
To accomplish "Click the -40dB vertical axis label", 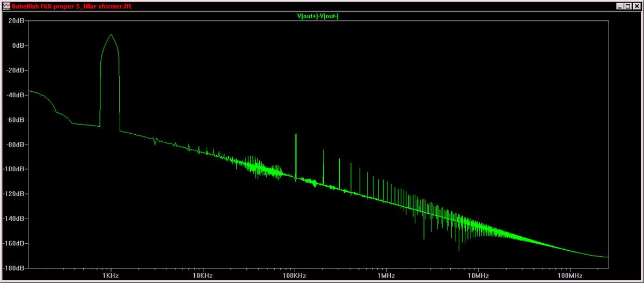I will coord(16,95).
